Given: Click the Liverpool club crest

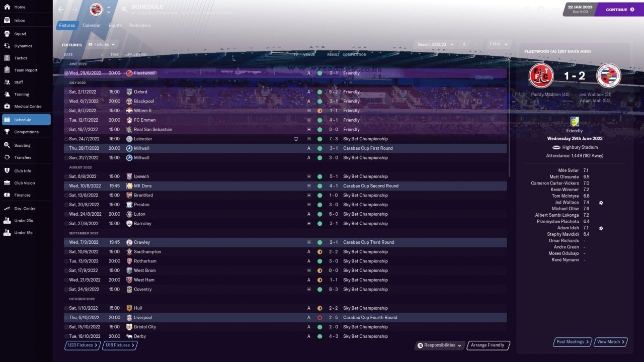Looking at the screenshot, I should coord(129,318).
